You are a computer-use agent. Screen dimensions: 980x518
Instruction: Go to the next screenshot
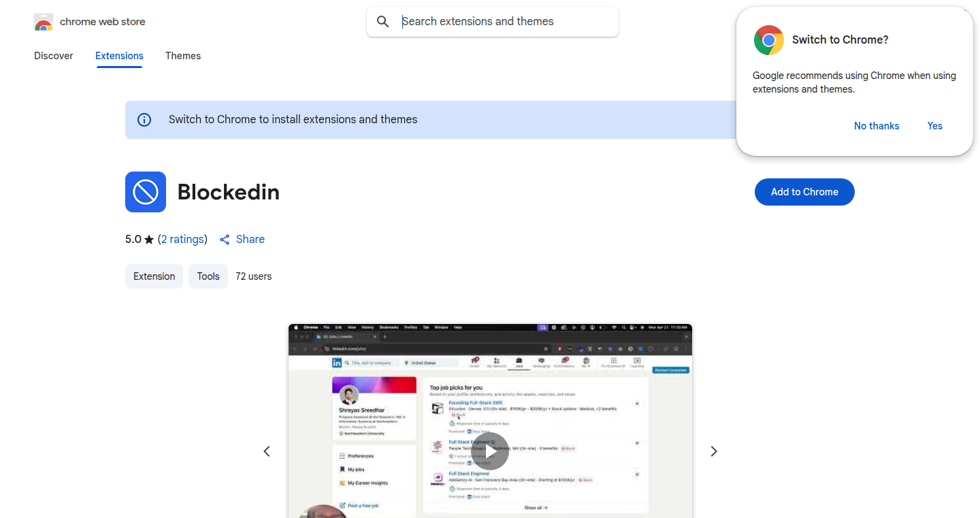click(x=714, y=451)
